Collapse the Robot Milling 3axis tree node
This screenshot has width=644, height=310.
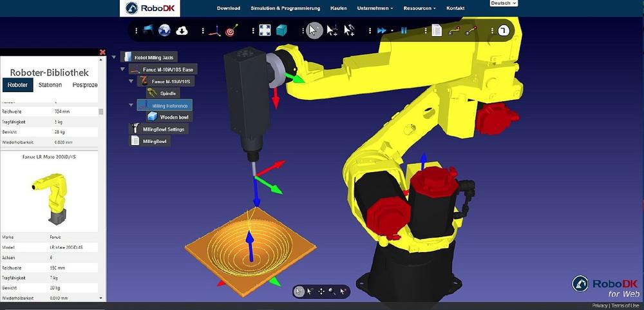[114, 57]
